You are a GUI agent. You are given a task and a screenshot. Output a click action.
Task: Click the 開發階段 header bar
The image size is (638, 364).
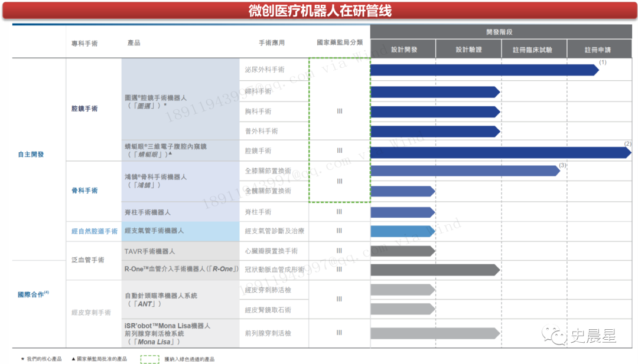(501, 32)
